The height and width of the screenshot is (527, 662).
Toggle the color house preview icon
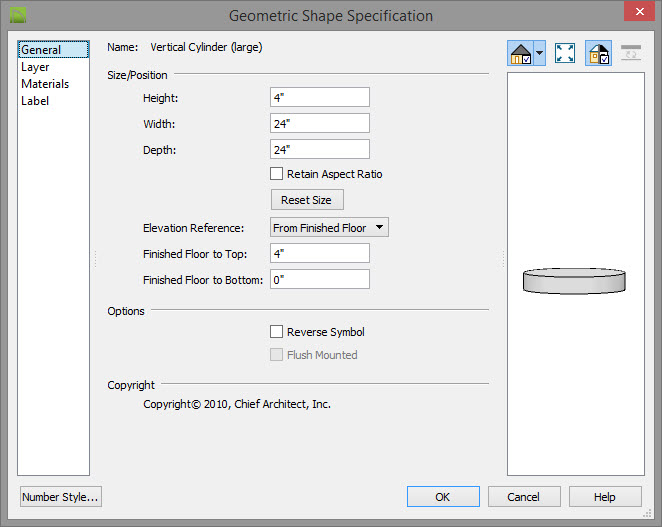(598, 53)
